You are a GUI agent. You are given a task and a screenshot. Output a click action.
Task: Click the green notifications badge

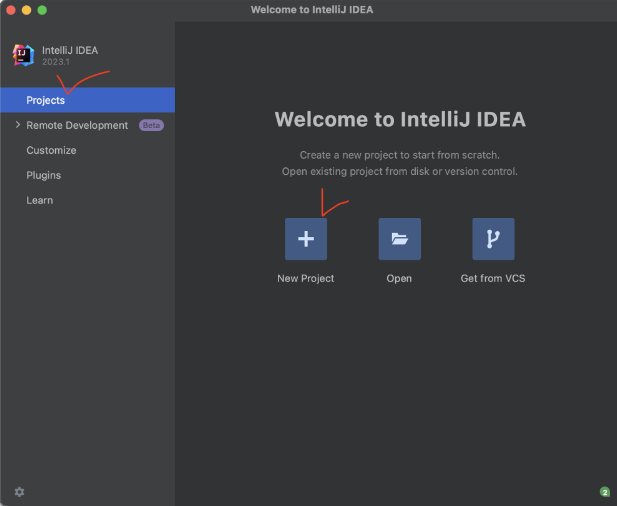tap(605, 492)
